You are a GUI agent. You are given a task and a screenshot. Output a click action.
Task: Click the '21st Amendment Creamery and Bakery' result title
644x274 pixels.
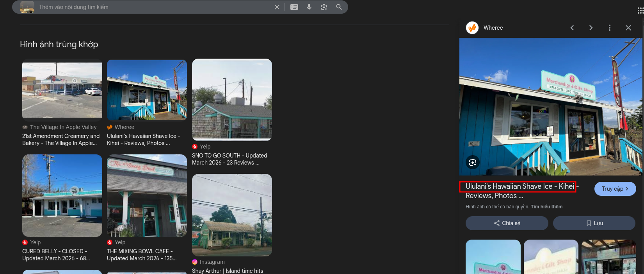point(61,140)
